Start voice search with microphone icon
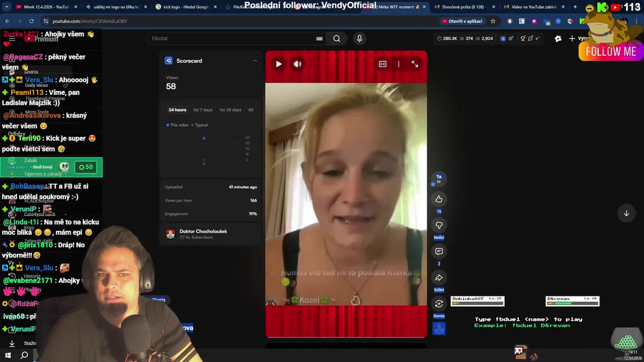Image resolution: width=644 pixels, height=362 pixels. pos(359,38)
